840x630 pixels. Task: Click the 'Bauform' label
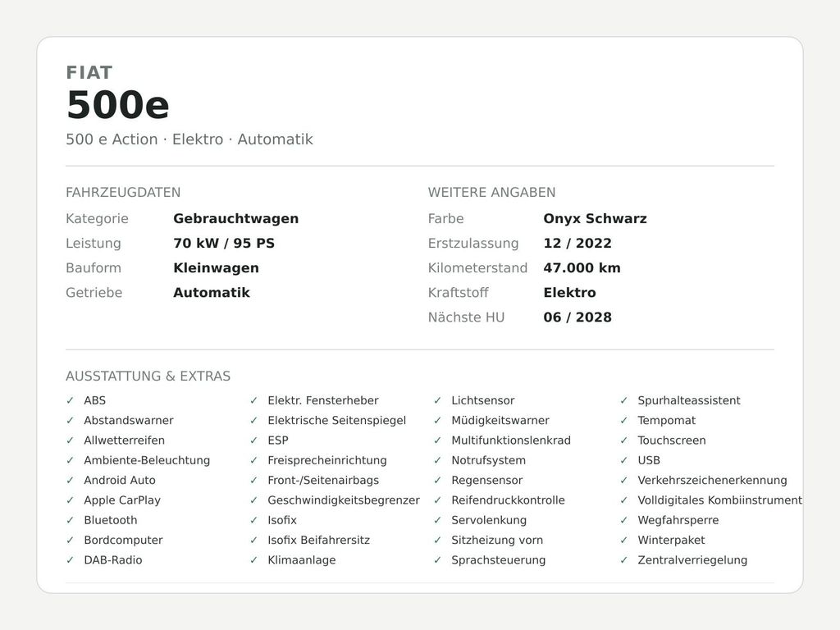94,268
